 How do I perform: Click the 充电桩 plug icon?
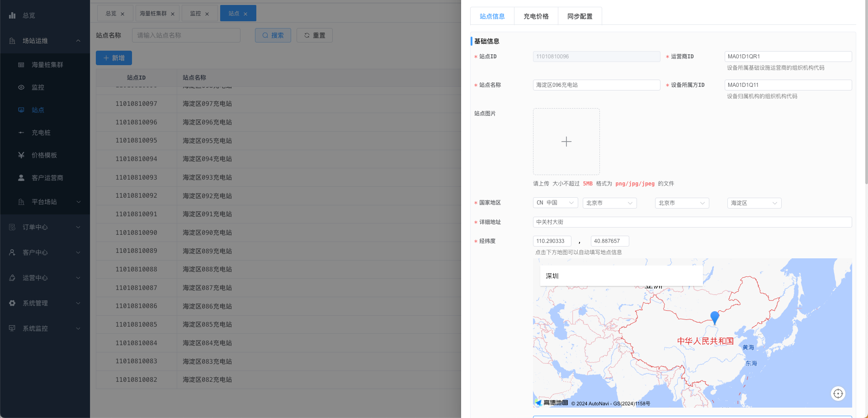coord(21,133)
